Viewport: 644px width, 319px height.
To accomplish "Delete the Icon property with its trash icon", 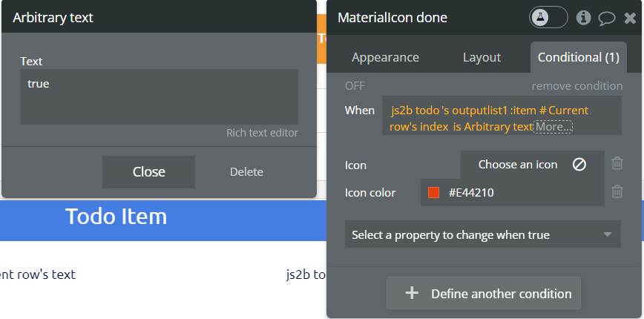I will (617, 164).
